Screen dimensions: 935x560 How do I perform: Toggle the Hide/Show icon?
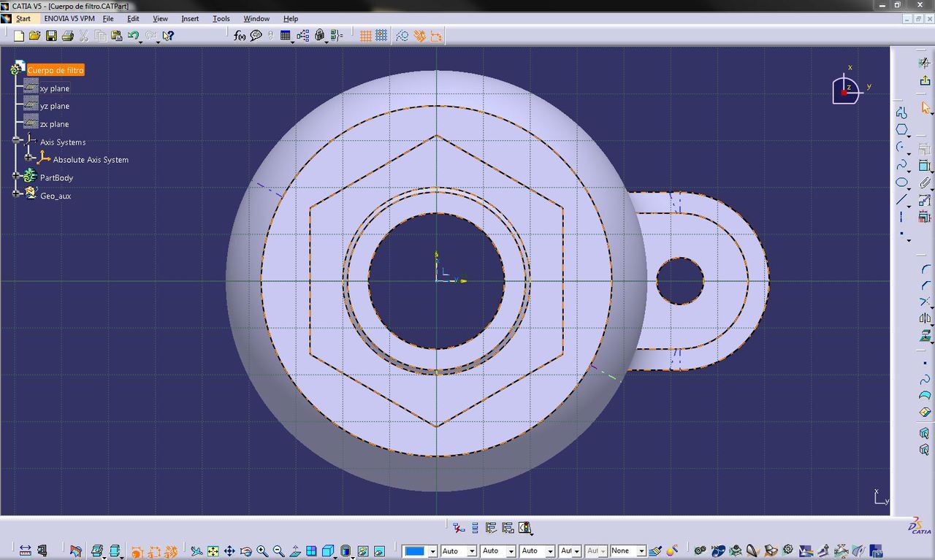[362, 551]
